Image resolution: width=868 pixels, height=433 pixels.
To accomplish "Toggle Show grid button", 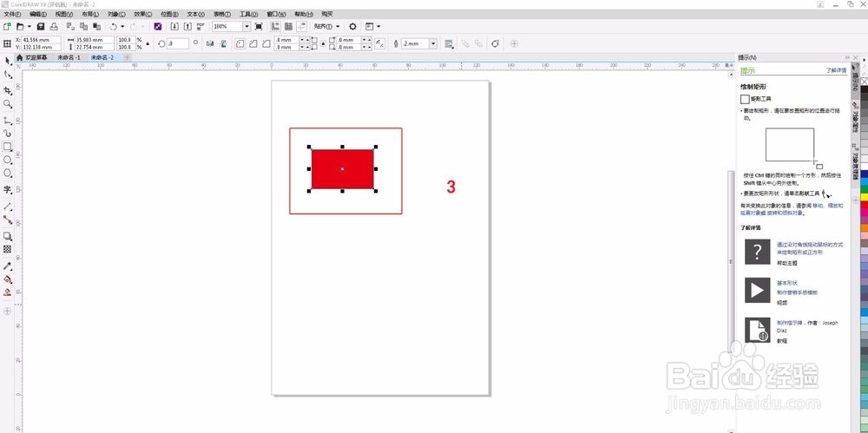I will point(288,26).
